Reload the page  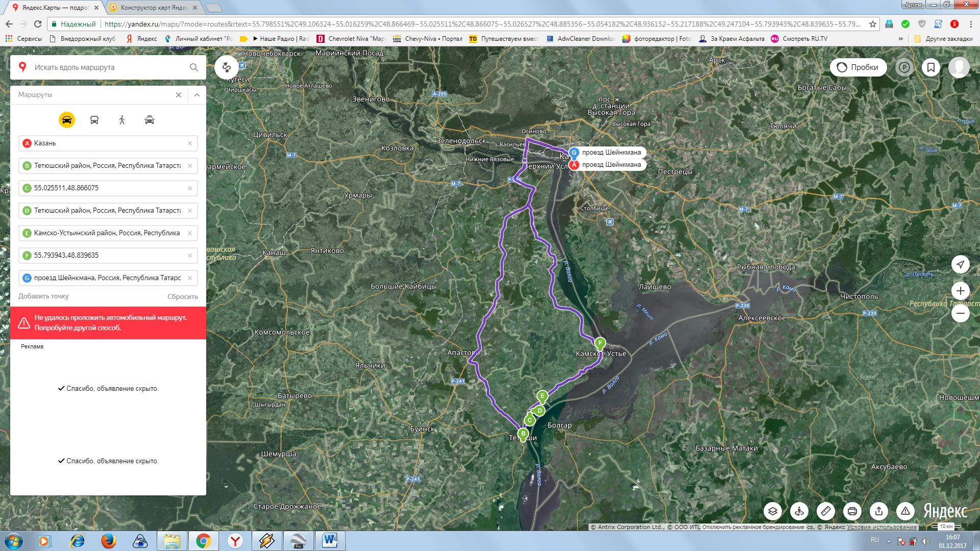[38, 24]
